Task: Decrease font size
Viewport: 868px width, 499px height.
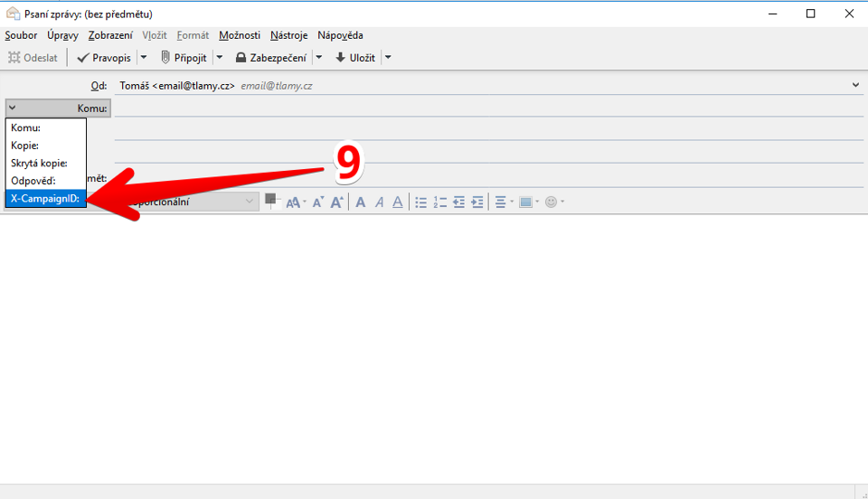Action: coord(317,202)
